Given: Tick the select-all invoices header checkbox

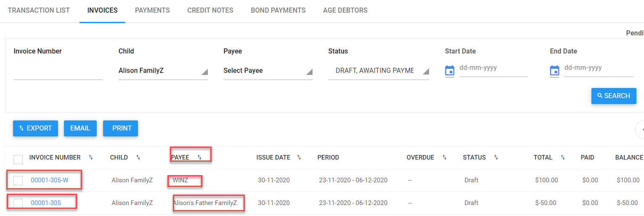Looking at the screenshot, I should click(18, 160).
